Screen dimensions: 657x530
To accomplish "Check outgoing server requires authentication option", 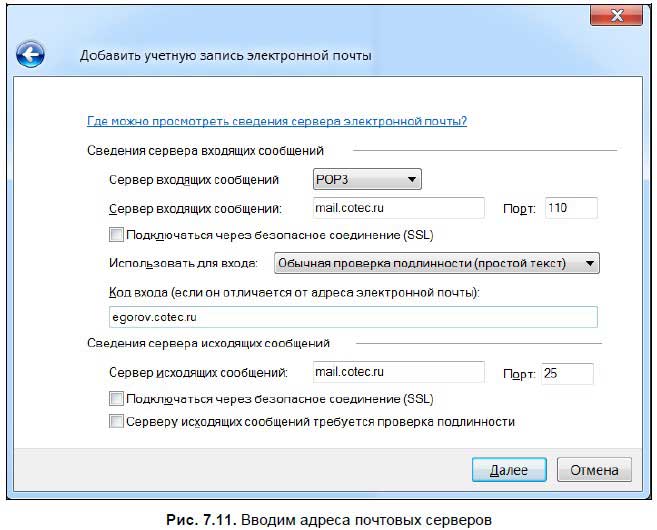I will 116,422.
